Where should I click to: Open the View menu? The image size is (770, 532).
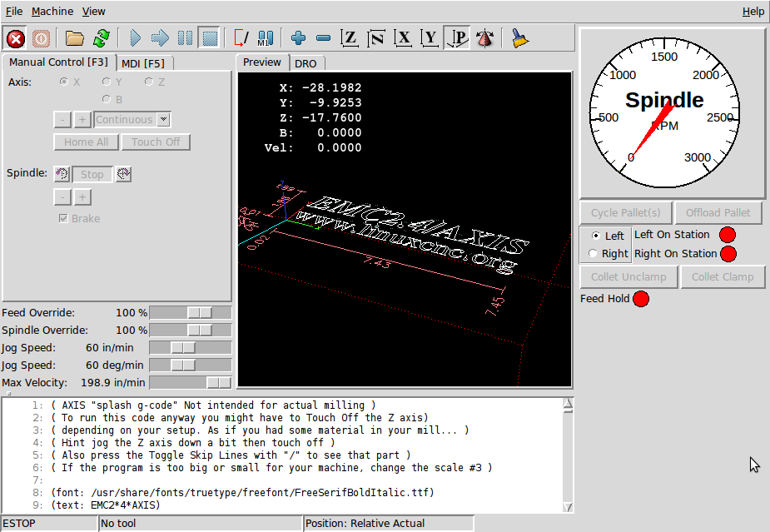click(94, 12)
